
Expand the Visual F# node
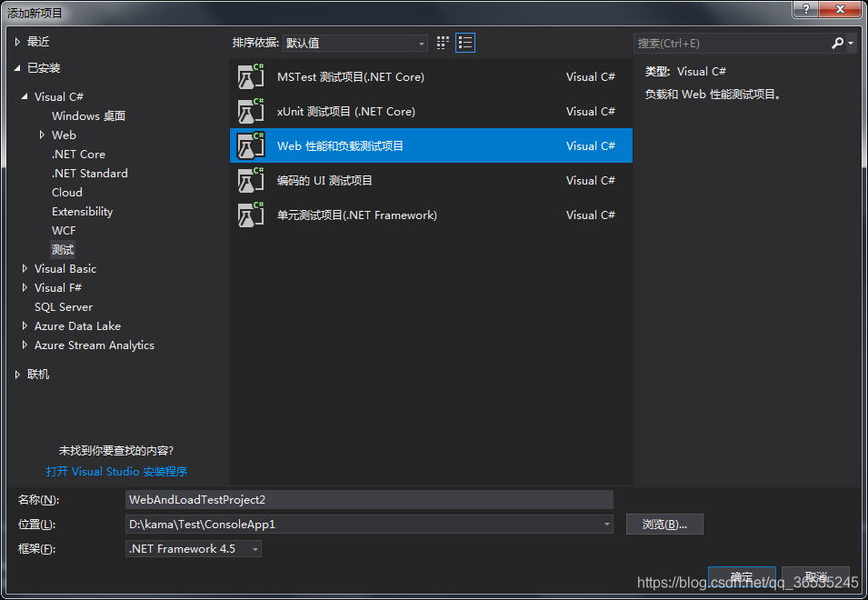(x=25, y=287)
